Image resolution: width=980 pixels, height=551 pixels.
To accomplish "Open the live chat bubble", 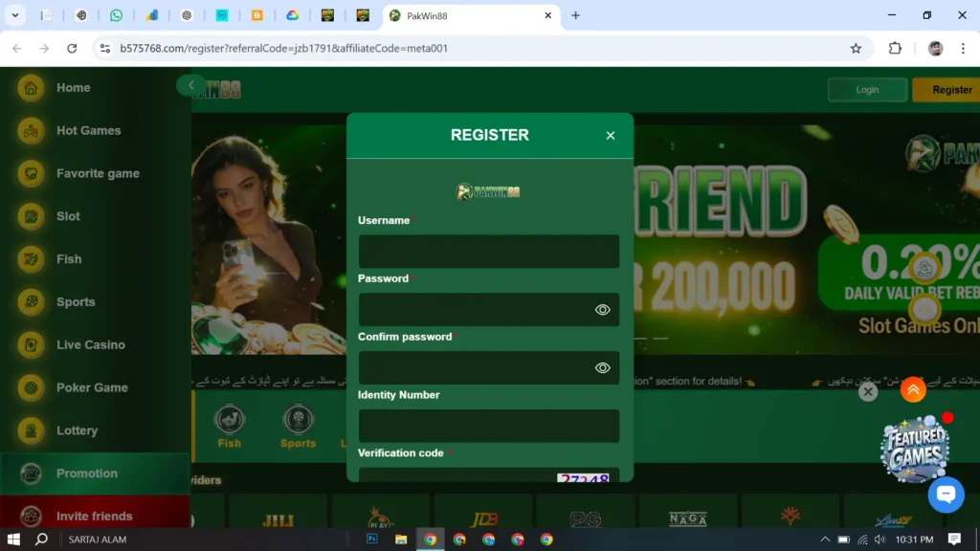I will (946, 495).
